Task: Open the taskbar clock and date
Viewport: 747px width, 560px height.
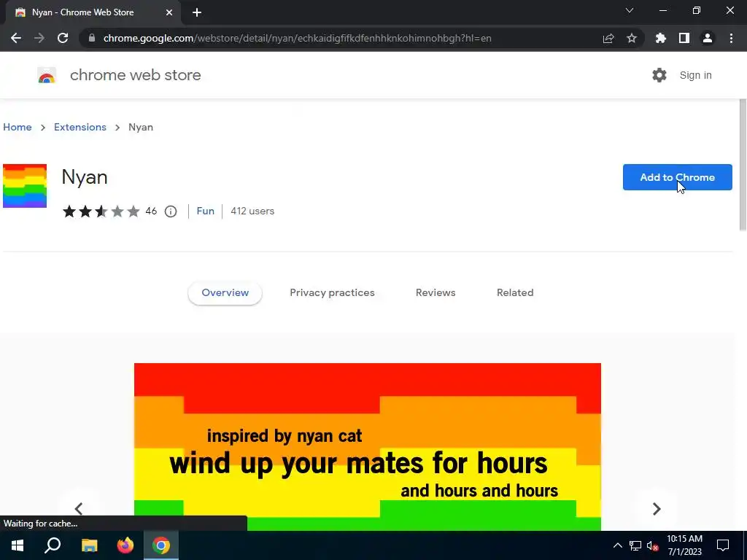Action: 684,545
